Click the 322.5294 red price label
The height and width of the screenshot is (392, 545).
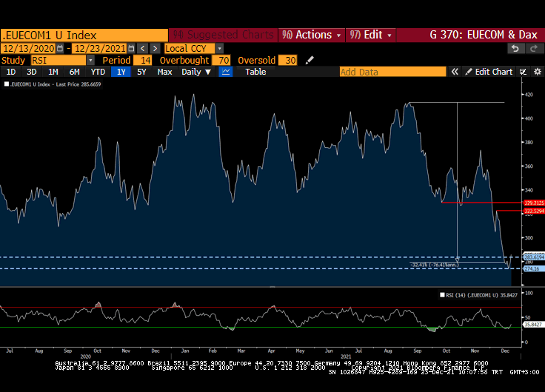(534, 211)
